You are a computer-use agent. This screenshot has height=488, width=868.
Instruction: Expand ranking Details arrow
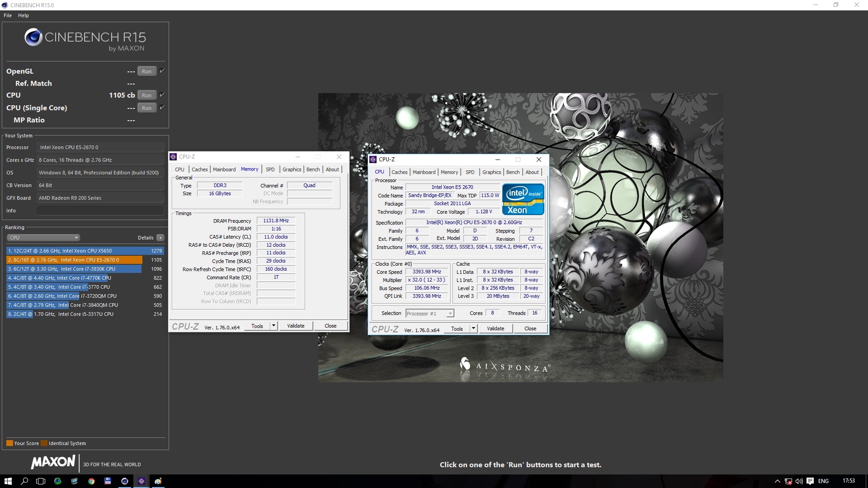[160, 238]
